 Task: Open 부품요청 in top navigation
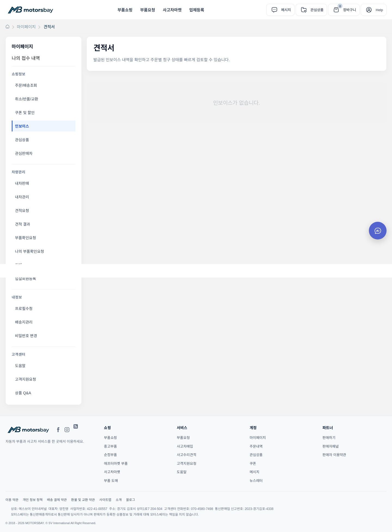148,10
